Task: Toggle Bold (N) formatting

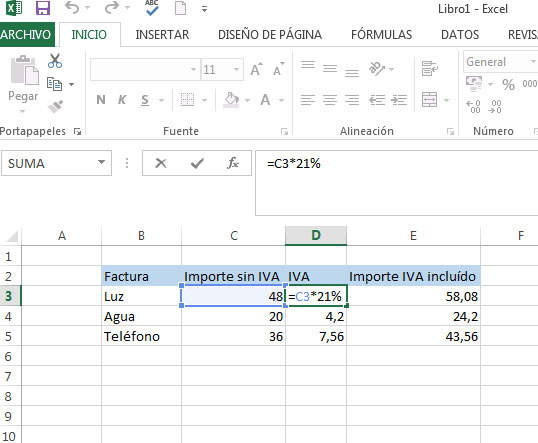Action: coord(101,100)
